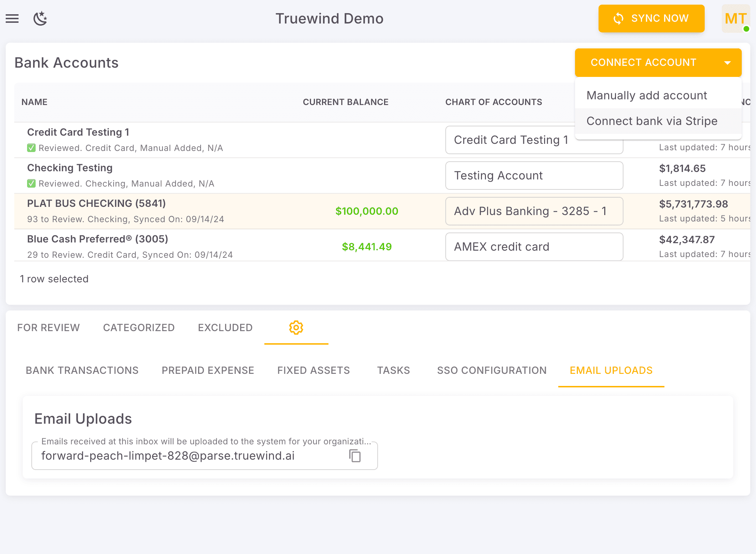756x554 pixels.
Task: Open the settings gear tab
Action: click(x=296, y=328)
